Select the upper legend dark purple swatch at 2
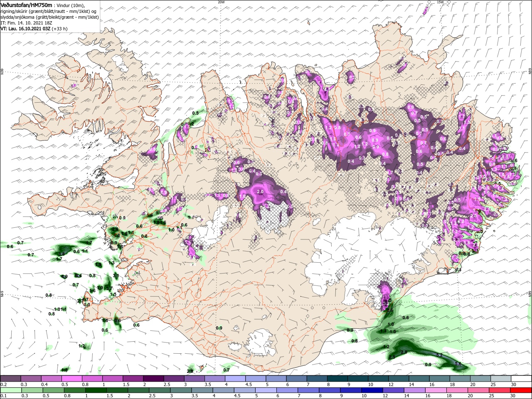 (x=153, y=379)
